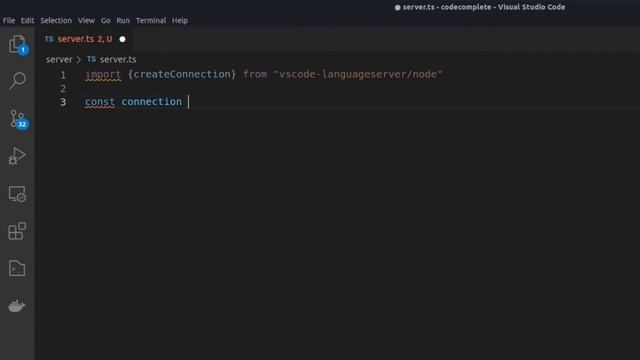Click the TS icon in the breadcrumb
Viewport: 640px width, 360px height.
click(91, 59)
